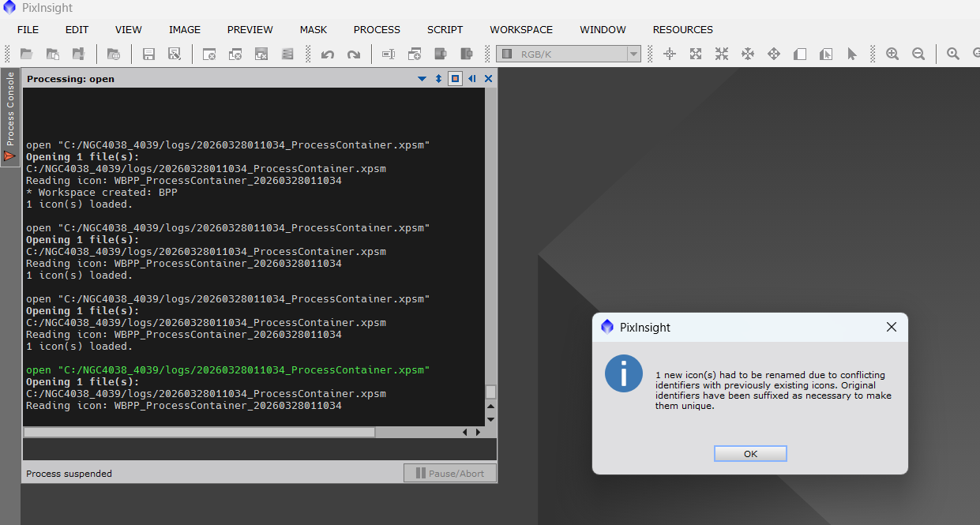
Task: Open the RGB/K channel dropdown
Action: 569,54
